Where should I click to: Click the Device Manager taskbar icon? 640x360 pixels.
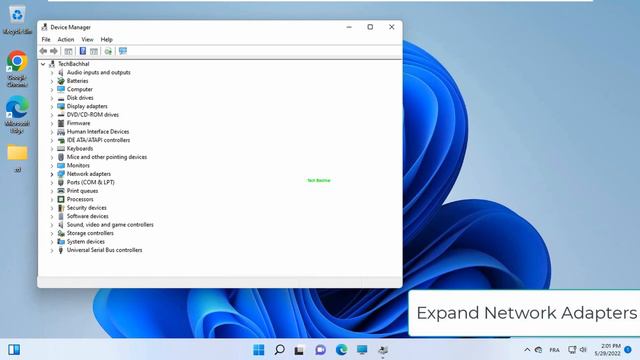tap(383, 350)
